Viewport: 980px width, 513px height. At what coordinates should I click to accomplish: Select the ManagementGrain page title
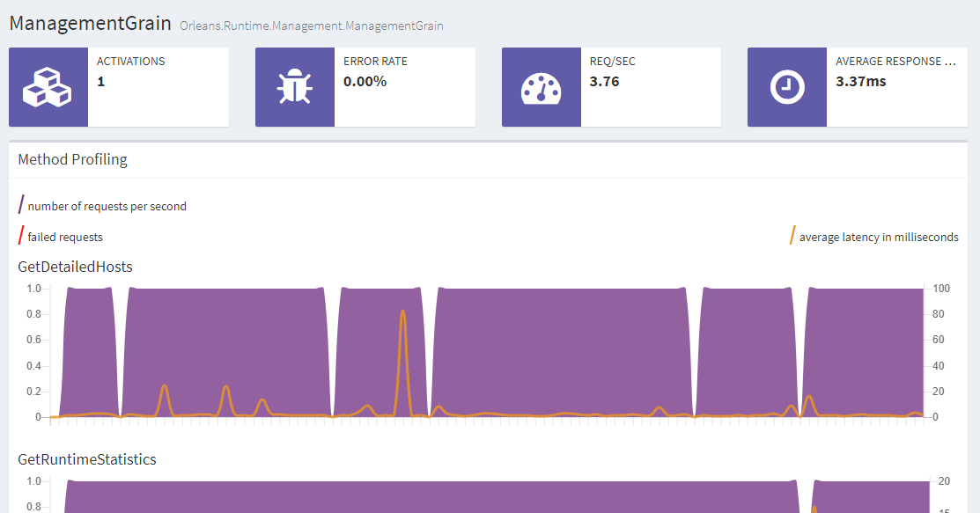(x=90, y=24)
